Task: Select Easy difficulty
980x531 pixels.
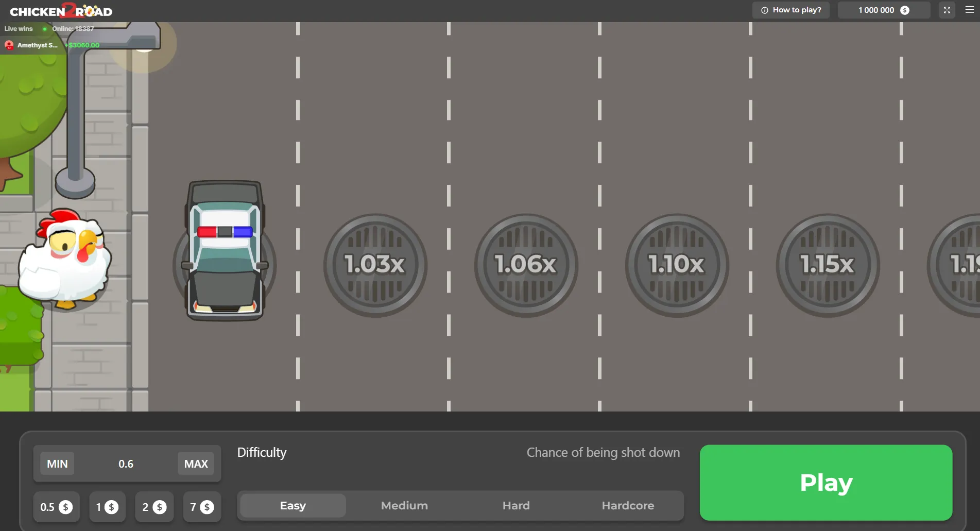Action: click(293, 506)
